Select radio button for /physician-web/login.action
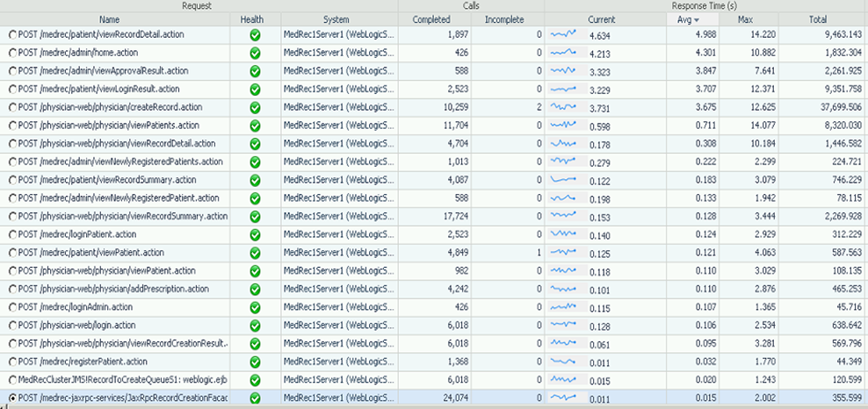Viewport: 868px width, 409px height. point(12,326)
